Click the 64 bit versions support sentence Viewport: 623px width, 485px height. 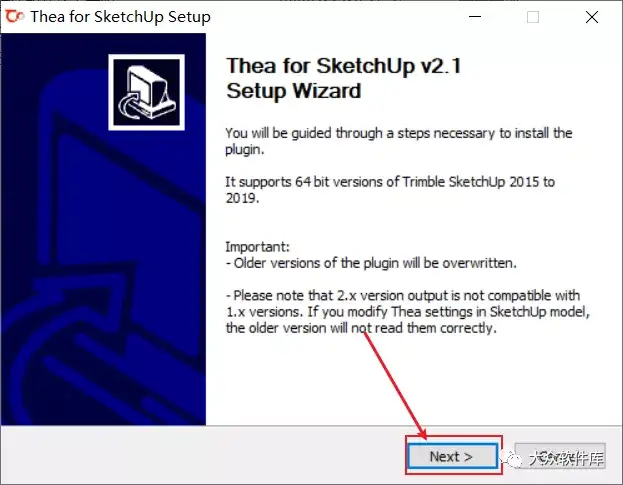pos(390,190)
